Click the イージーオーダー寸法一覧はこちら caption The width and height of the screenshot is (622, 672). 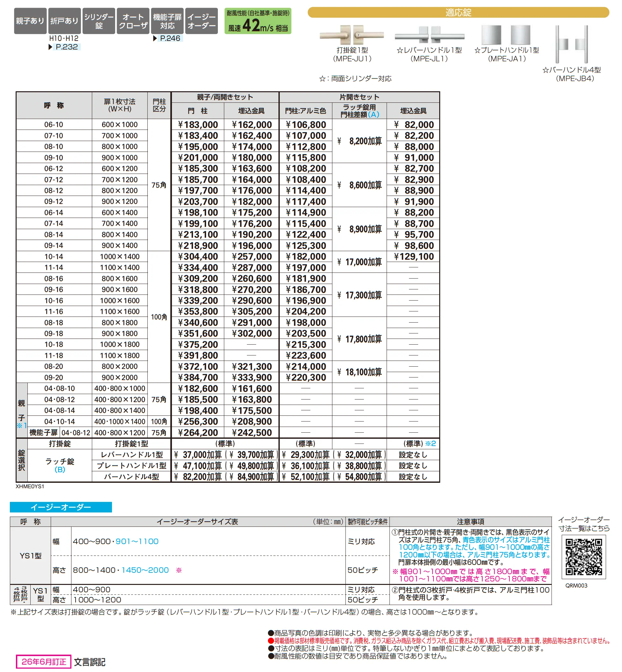584,524
